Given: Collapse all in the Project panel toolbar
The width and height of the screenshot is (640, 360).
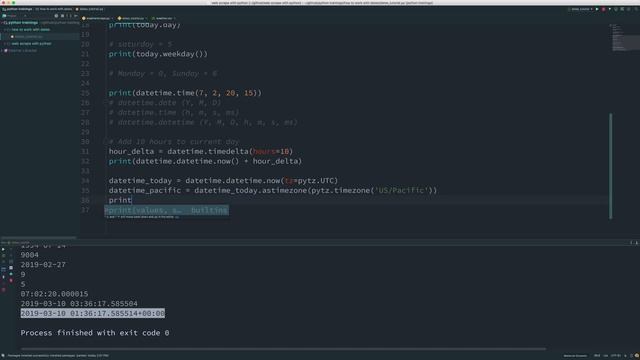Looking at the screenshot, I should click(x=63, y=16).
